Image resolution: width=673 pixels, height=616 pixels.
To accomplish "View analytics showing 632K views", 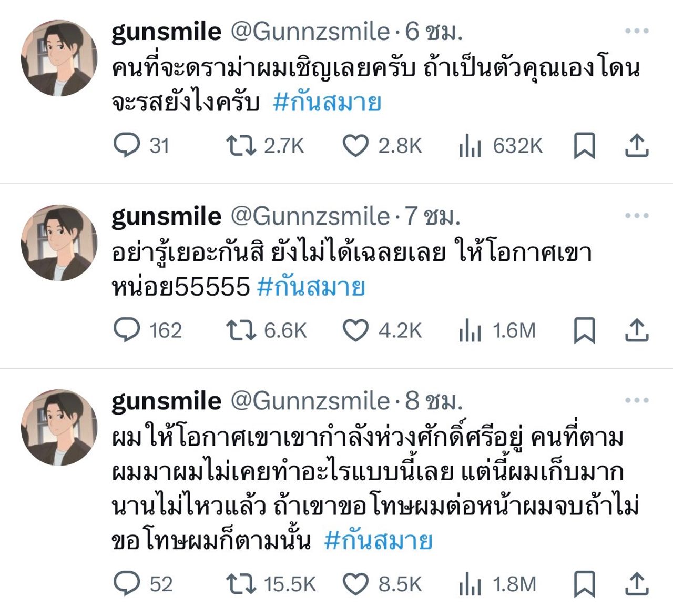I will coord(470,146).
